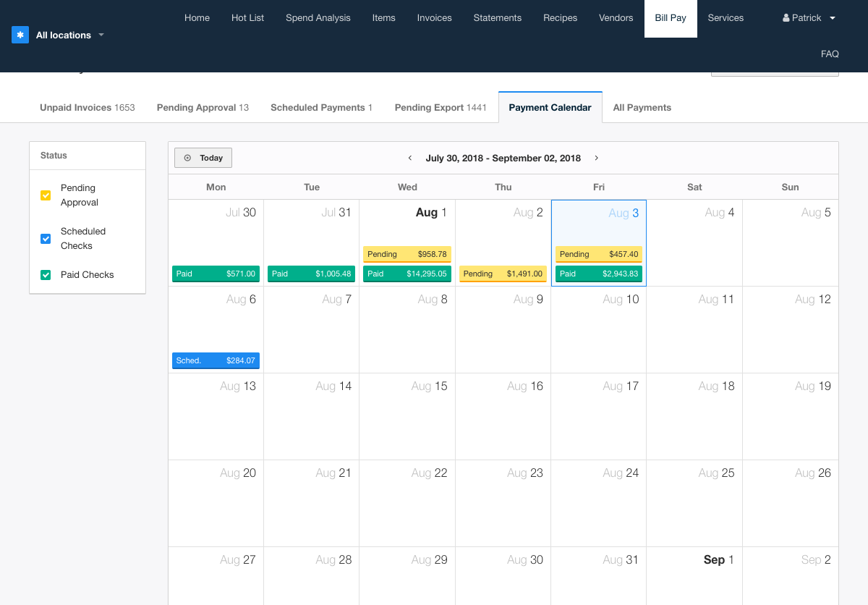
Task: Switch to Pending Export tab
Action: tap(441, 108)
